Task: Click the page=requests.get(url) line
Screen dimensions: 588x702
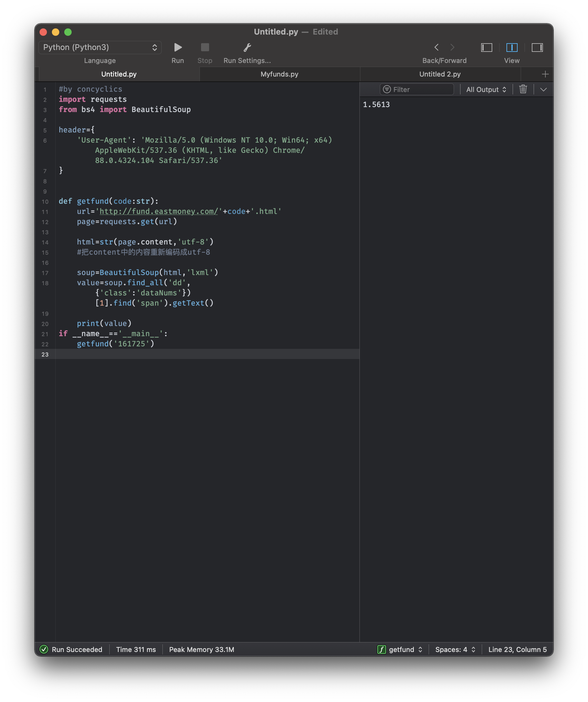Action: (x=127, y=222)
